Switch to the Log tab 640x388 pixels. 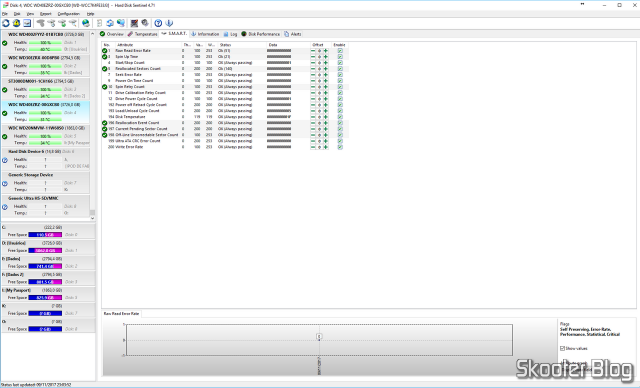pos(230,34)
